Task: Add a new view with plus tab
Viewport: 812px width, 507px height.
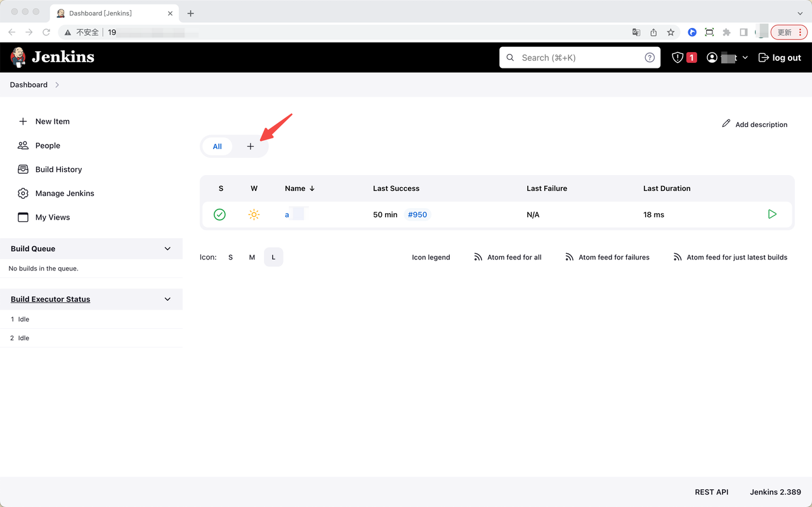Action: point(251,147)
